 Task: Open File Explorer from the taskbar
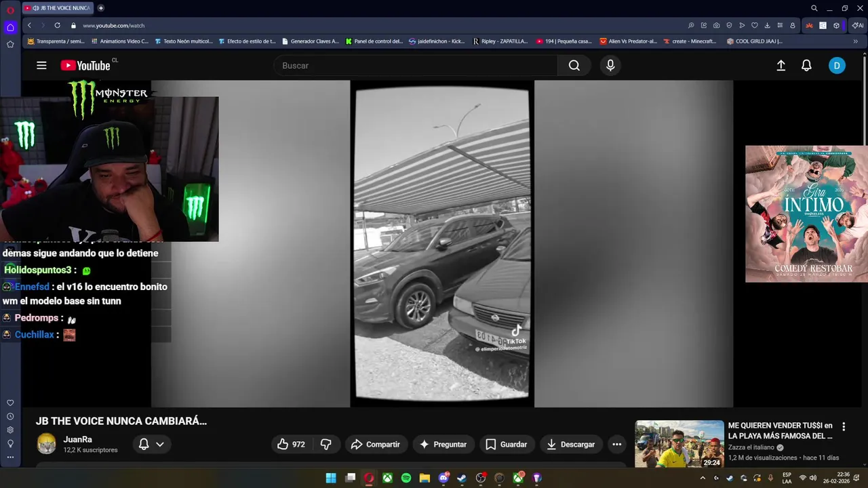[425, 478]
